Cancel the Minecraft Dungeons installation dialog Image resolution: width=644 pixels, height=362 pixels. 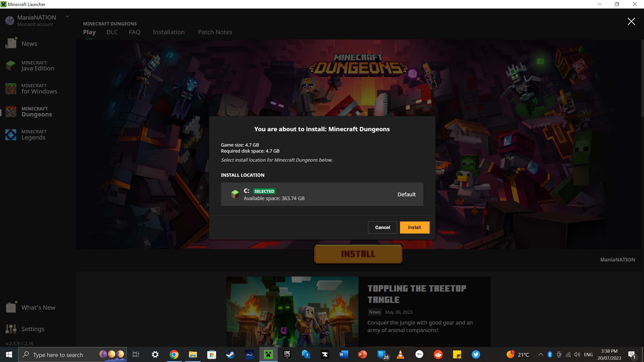382,228
